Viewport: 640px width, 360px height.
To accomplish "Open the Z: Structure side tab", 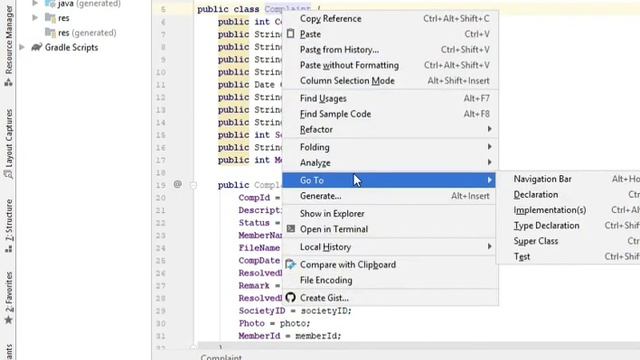I will pyautogui.click(x=8, y=226).
